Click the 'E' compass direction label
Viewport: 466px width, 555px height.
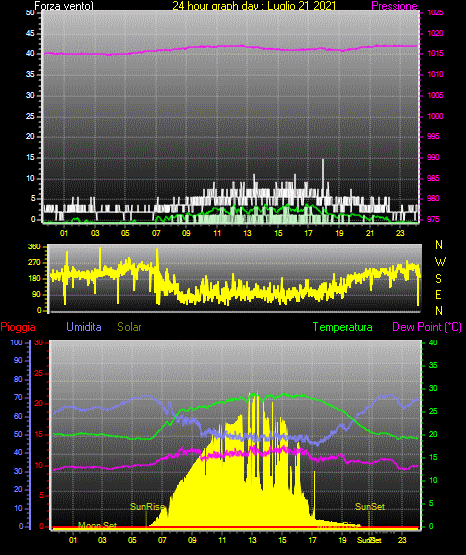[438, 294]
